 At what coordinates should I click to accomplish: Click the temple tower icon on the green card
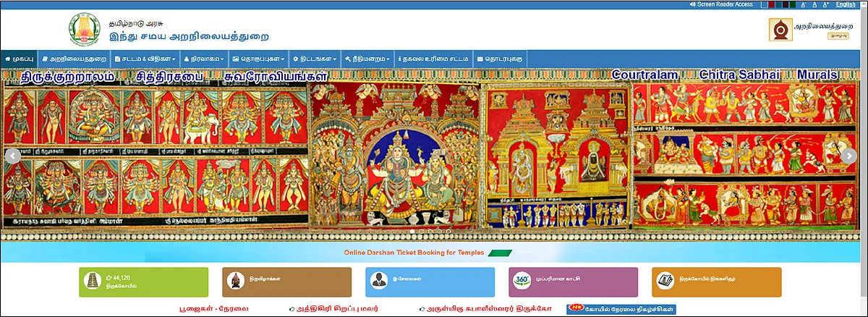[x=94, y=282]
